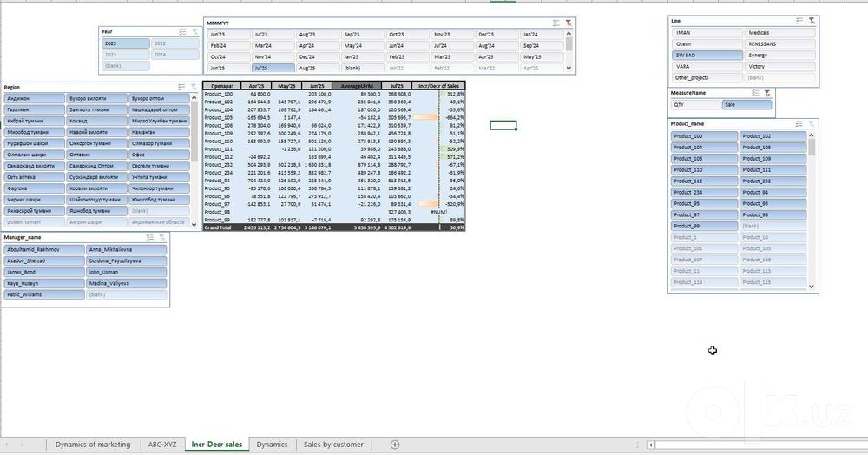Image resolution: width=868 pixels, height=455 pixels.
Task: Select the Product_105 row label in the pivot table
Action: (x=219, y=117)
